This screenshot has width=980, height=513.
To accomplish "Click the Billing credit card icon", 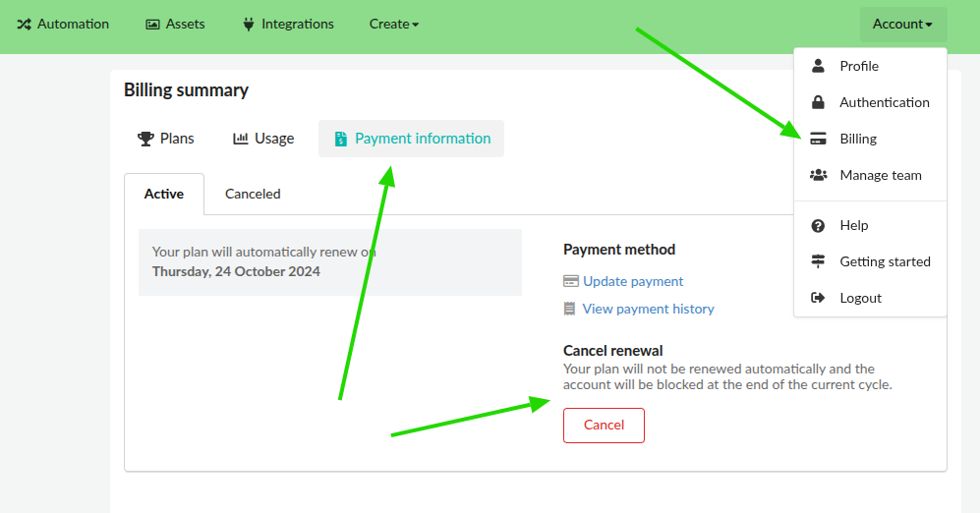I will (818, 139).
